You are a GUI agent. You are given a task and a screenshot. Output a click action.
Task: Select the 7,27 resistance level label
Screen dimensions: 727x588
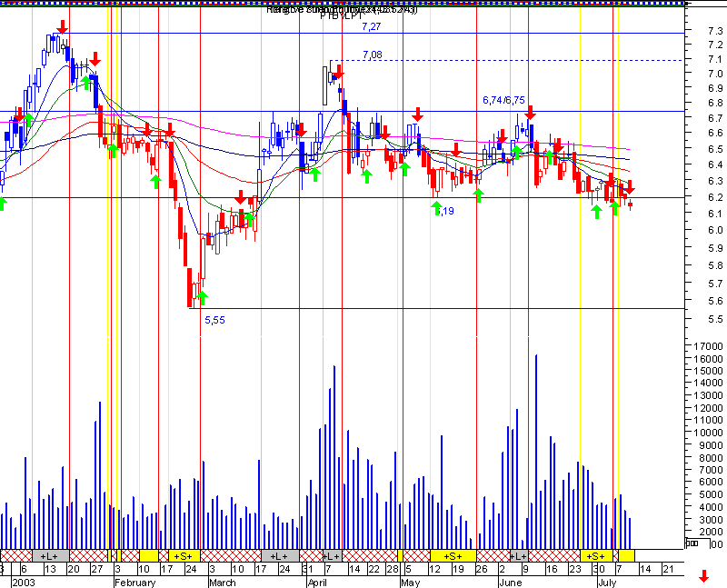point(372,26)
